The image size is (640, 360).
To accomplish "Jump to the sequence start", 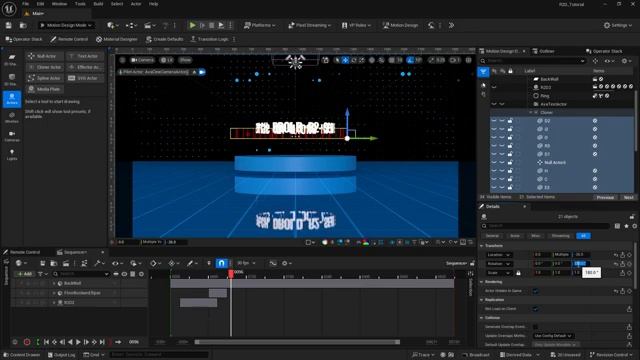I will coord(47,342).
